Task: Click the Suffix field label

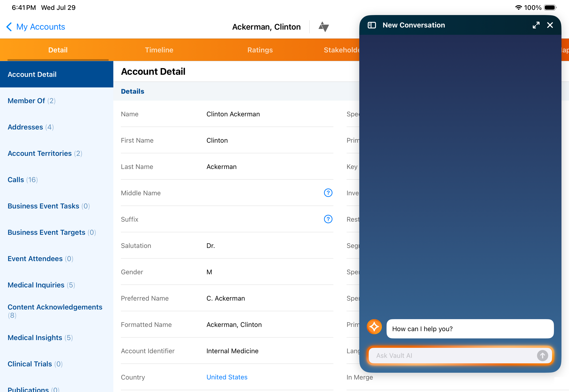Action: (x=130, y=219)
